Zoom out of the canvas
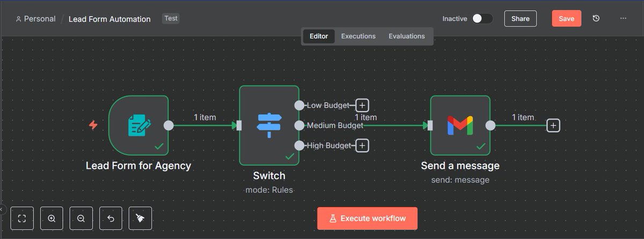 point(81,218)
